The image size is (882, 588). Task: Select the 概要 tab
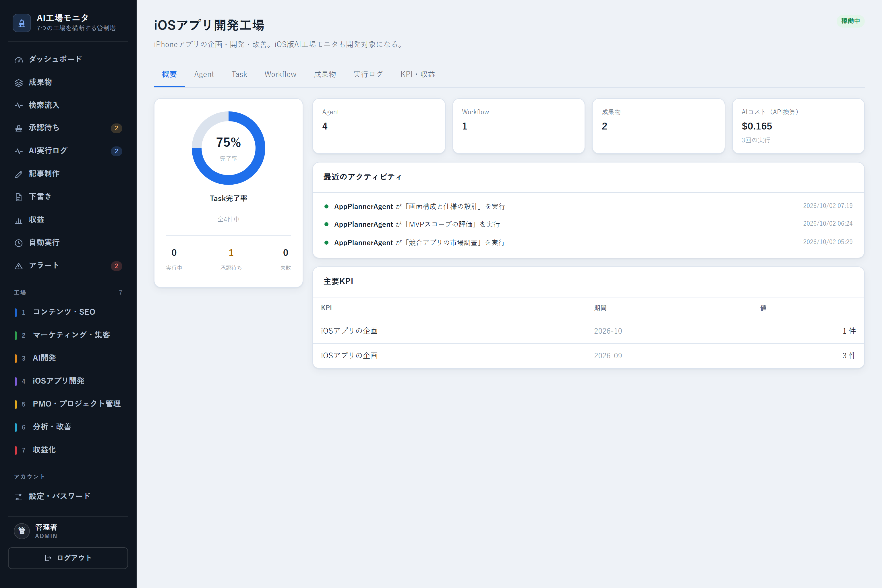point(169,74)
